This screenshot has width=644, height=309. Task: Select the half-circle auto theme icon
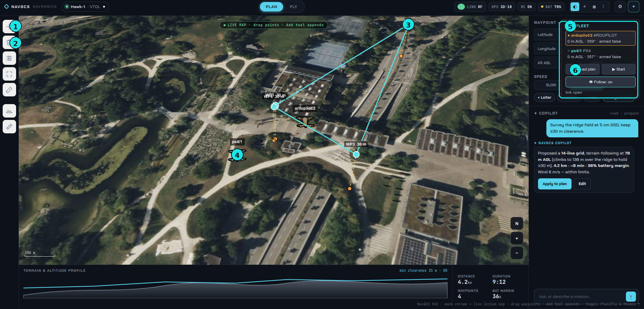575,7
